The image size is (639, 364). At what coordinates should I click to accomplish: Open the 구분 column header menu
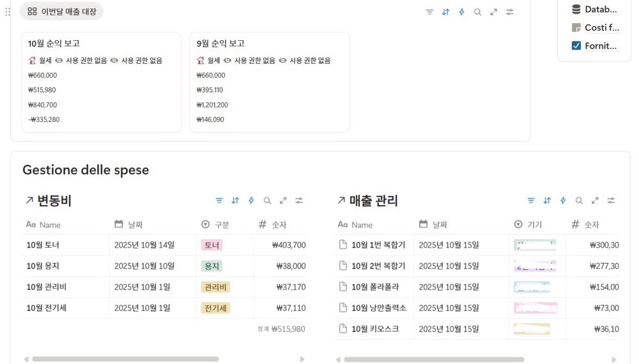click(221, 225)
